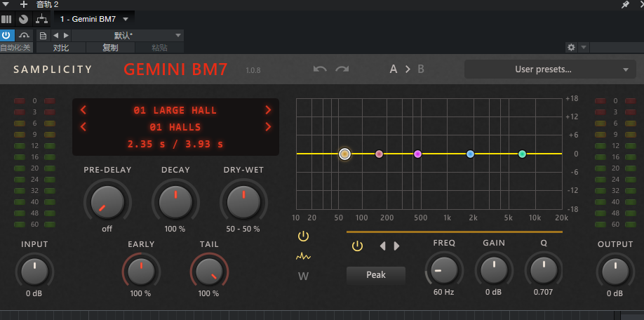Toggle the EQ section power button

(x=303, y=236)
